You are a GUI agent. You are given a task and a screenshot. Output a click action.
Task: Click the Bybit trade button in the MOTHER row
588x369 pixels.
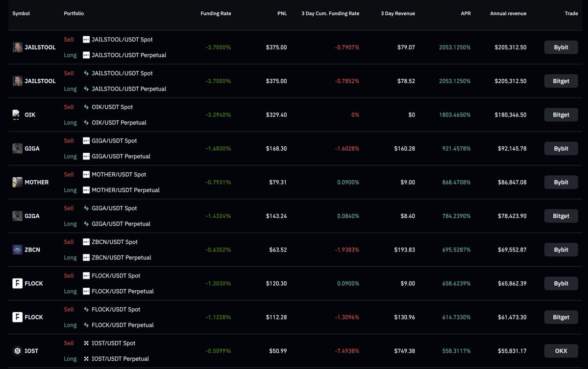coord(561,183)
